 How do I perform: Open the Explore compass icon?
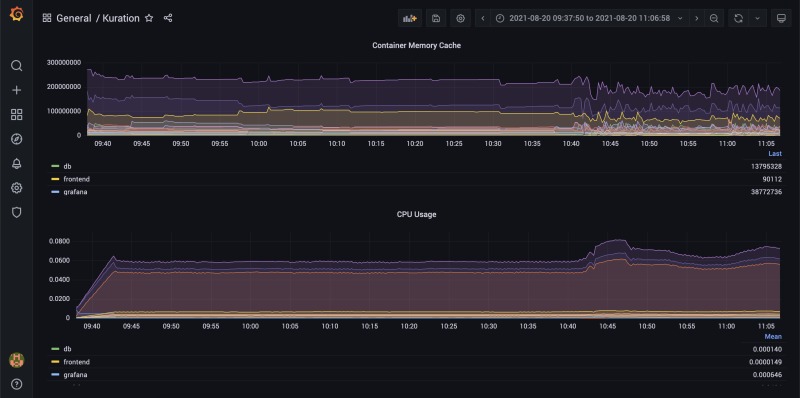tap(16, 139)
